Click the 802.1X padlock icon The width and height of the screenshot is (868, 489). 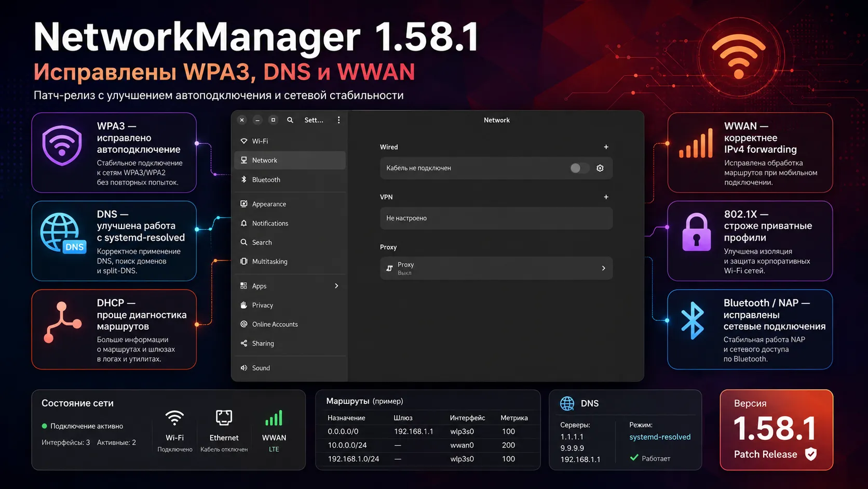tap(696, 232)
